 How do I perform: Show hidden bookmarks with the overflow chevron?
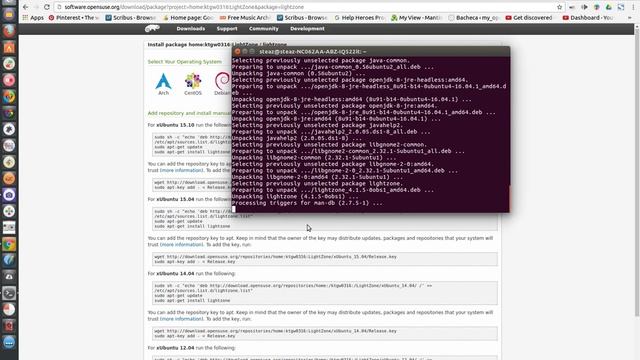(x=630, y=18)
